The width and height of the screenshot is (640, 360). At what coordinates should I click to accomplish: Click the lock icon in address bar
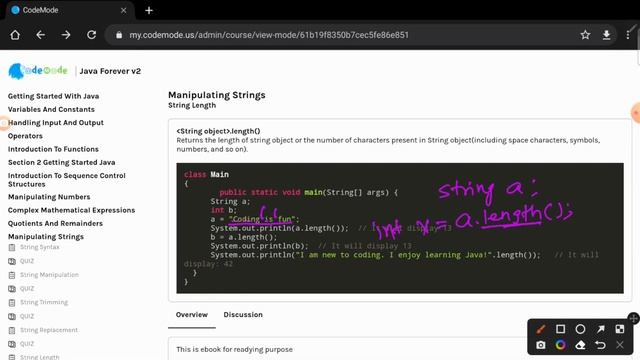click(119, 35)
